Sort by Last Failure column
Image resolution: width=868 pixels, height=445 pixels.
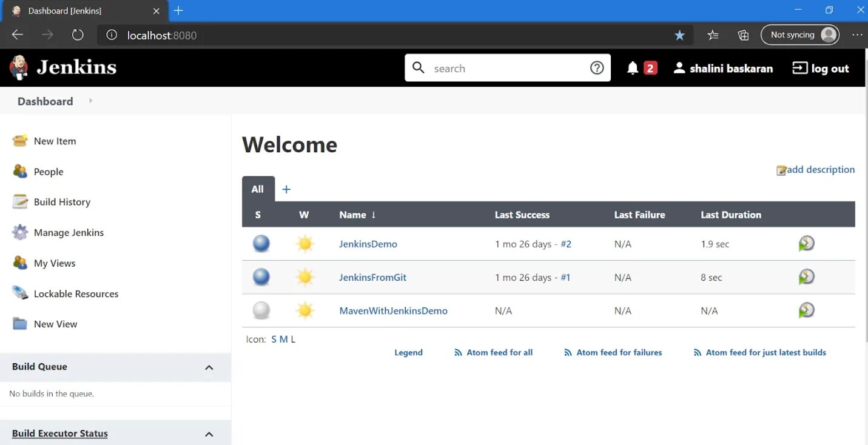tap(639, 215)
